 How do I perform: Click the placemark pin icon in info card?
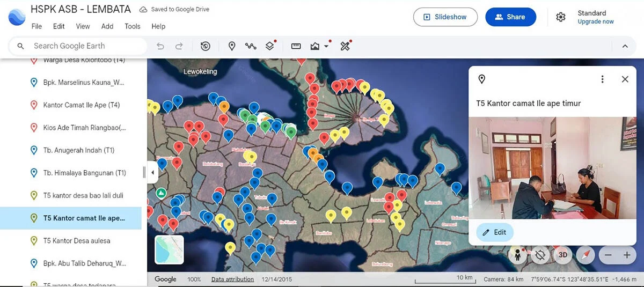click(x=482, y=79)
